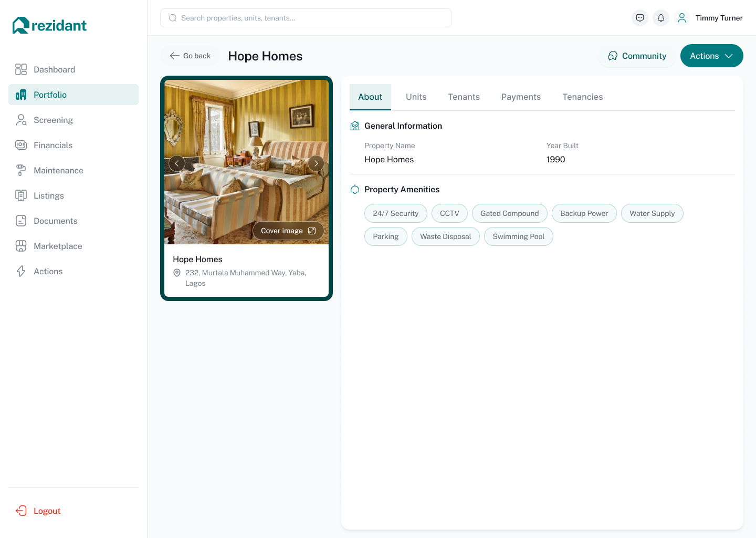The width and height of the screenshot is (756, 538).
Task: Open the Marketplace storefront icon
Action: tap(21, 246)
